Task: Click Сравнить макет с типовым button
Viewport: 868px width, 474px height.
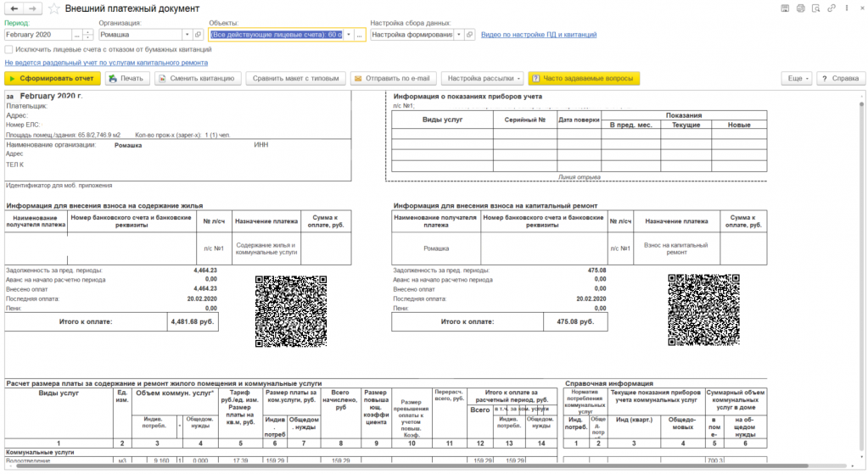Action: [295, 79]
